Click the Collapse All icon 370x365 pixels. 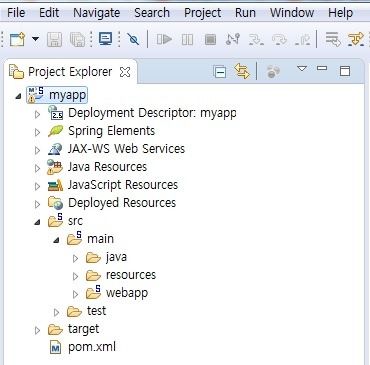click(x=220, y=72)
